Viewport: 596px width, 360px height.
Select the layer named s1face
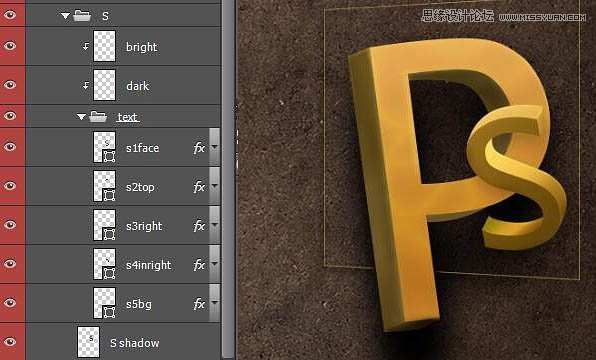click(143, 148)
